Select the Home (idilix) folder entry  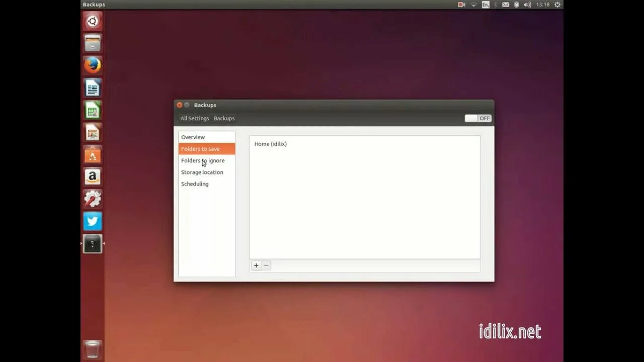point(365,144)
